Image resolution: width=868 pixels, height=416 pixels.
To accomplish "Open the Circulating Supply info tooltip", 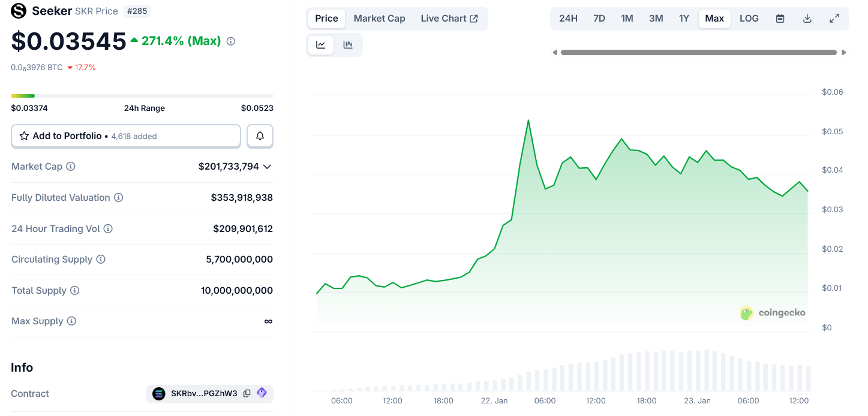I will [100, 259].
